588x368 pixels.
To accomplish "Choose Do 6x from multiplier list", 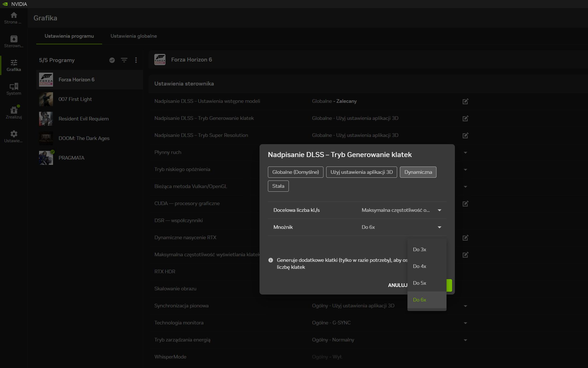I will (427, 300).
